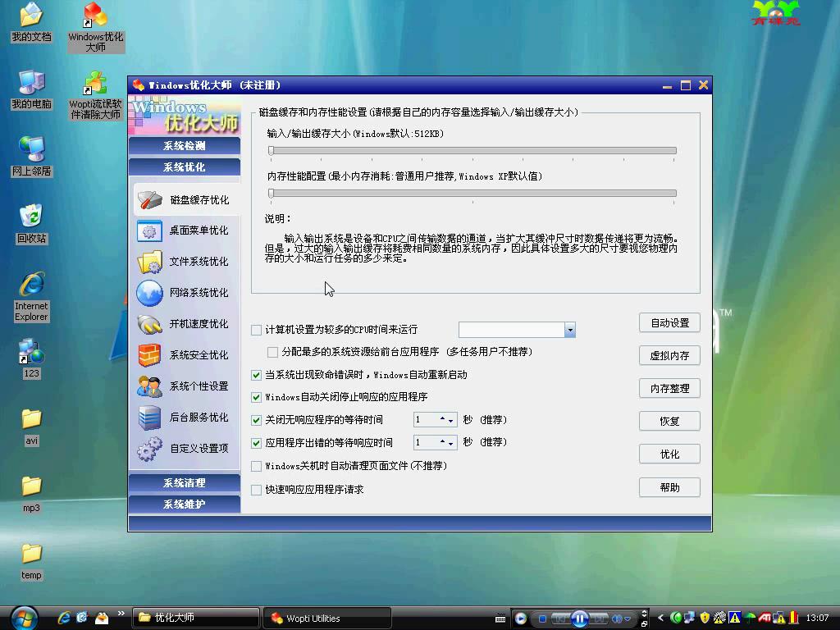Open 开机速度优化 in the sidebar
840x630 pixels.
click(x=183, y=323)
